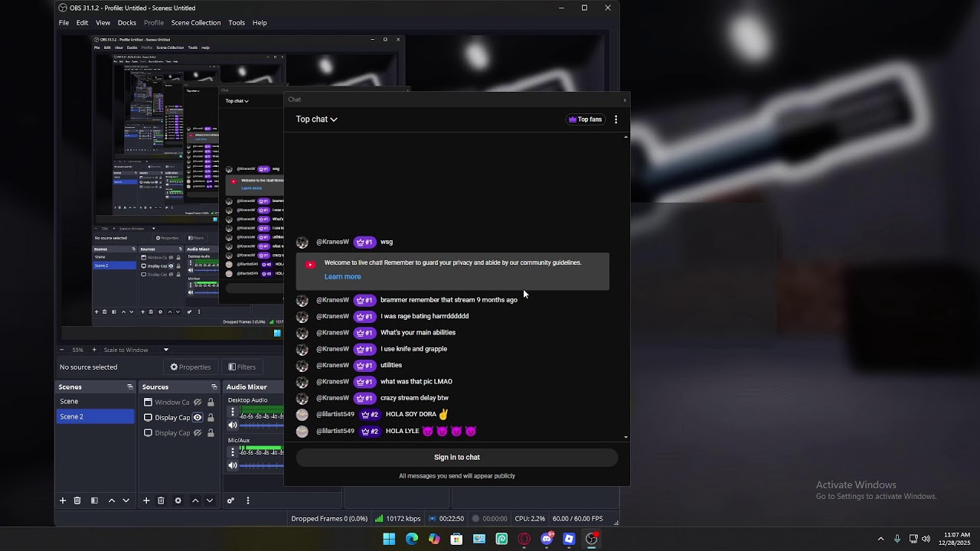This screenshot has width=980, height=551.
Task: Show Window Capture source visibility
Action: (x=198, y=403)
